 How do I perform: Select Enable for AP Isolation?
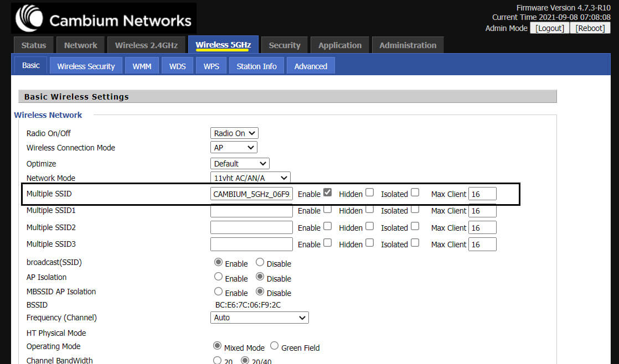pyautogui.click(x=218, y=277)
